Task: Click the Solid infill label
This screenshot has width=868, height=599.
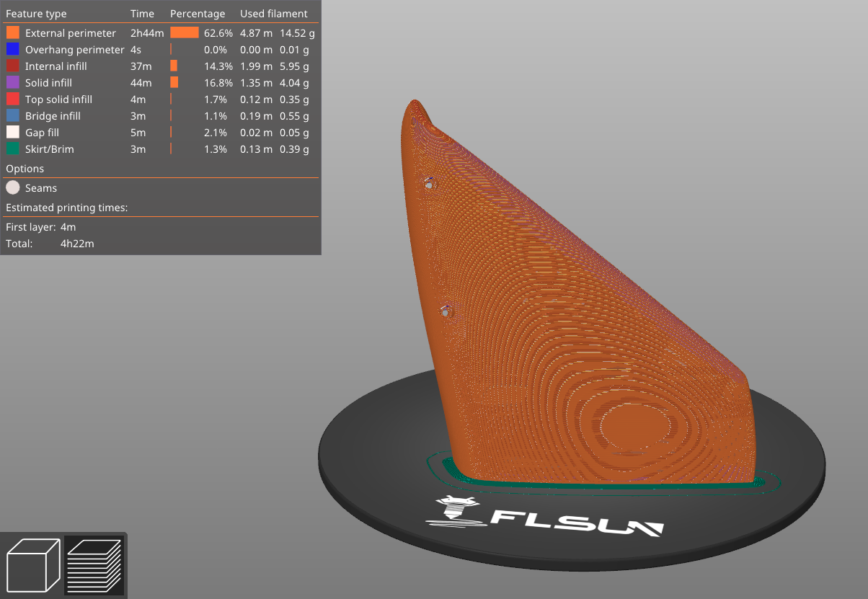Action: click(48, 83)
